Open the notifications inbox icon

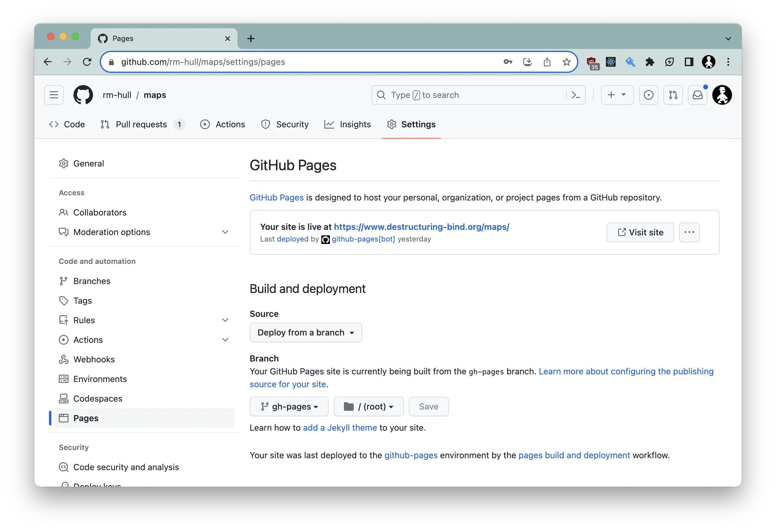coord(698,95)
